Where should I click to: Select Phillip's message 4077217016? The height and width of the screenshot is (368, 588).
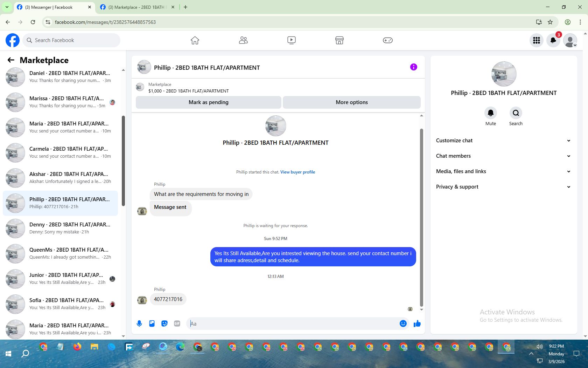pyautogui.click(x=168, y=299)
